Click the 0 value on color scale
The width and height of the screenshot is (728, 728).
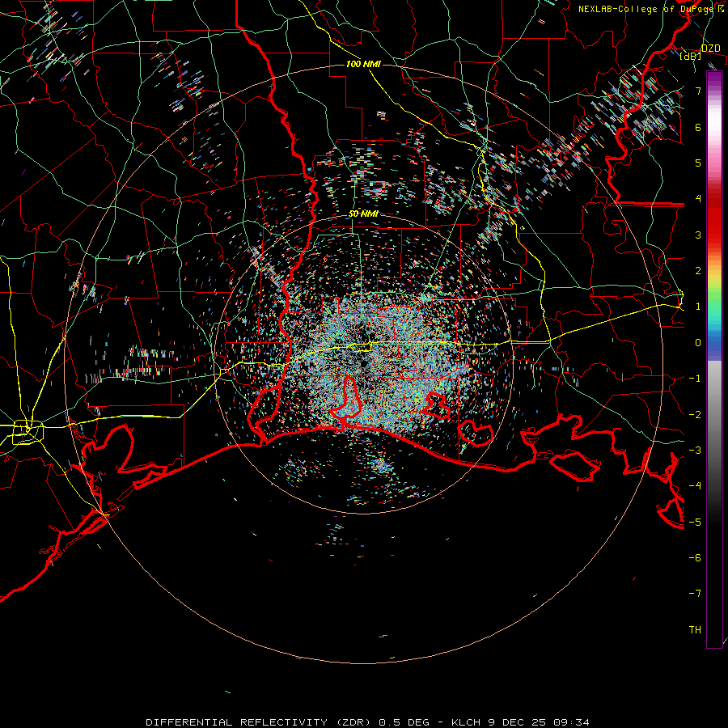pos(698,343)
